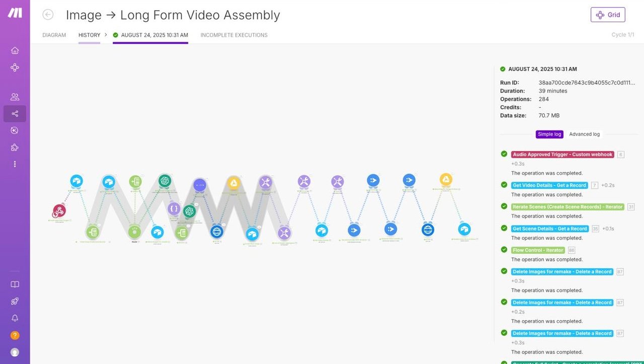Click the webhook trigger module in diagram

click(x=59, y=210)
